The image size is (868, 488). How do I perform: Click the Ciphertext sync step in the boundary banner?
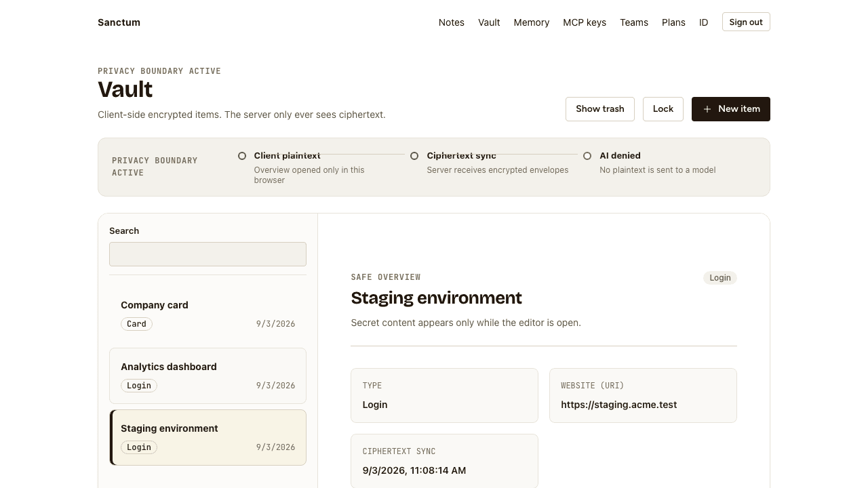pos(462,156)
